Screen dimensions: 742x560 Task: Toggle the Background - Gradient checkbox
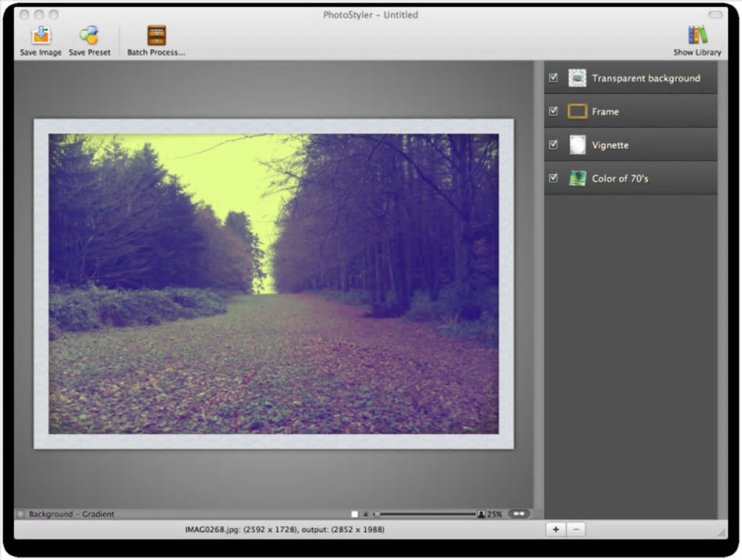coord(21,514)
